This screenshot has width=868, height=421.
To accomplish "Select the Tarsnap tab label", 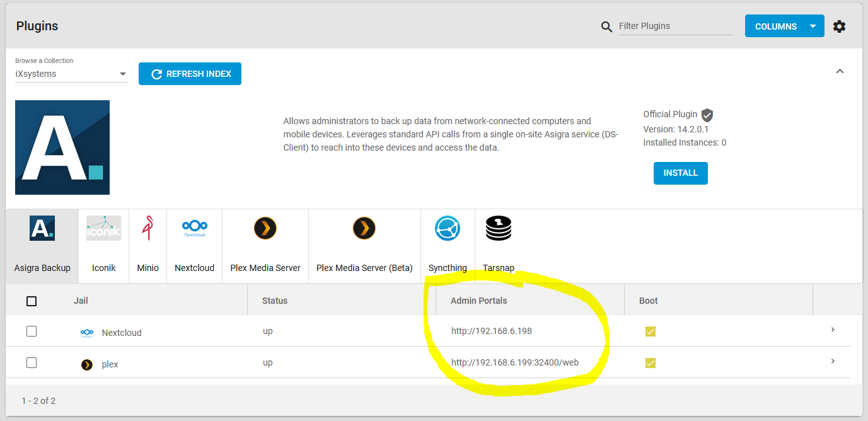I will coord(499,268).
